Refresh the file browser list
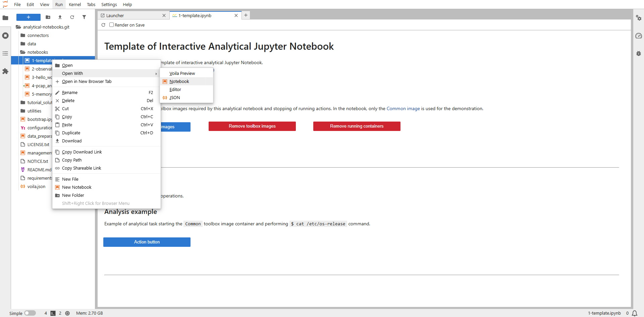 click(x=72, y=17)
